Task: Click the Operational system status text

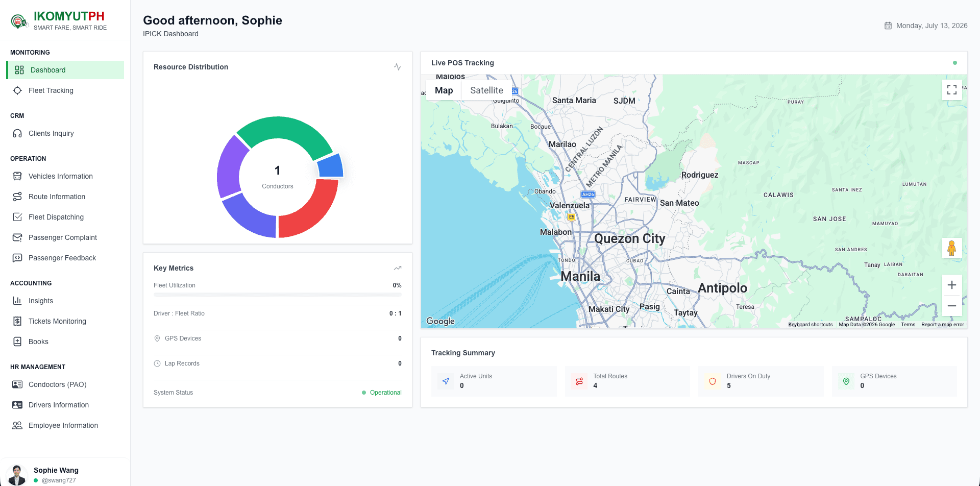Action: (x=385, y=393)
